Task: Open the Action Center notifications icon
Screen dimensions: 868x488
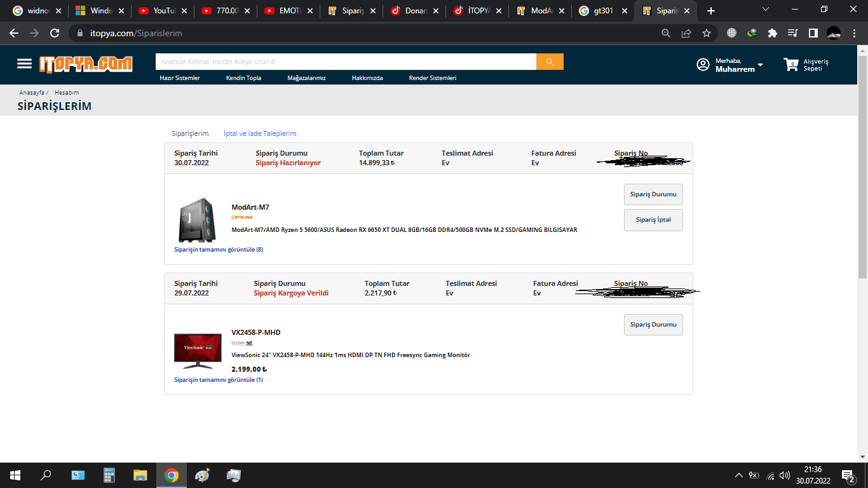Action: click(848, 475)
